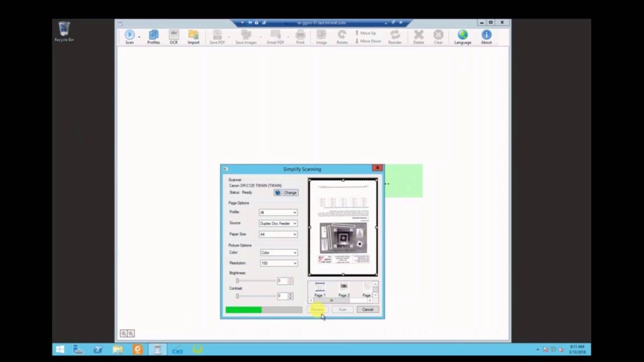Click the Email PDF toolbar icon
This screenshot has width=644, height=362.
tap(275, 37)
